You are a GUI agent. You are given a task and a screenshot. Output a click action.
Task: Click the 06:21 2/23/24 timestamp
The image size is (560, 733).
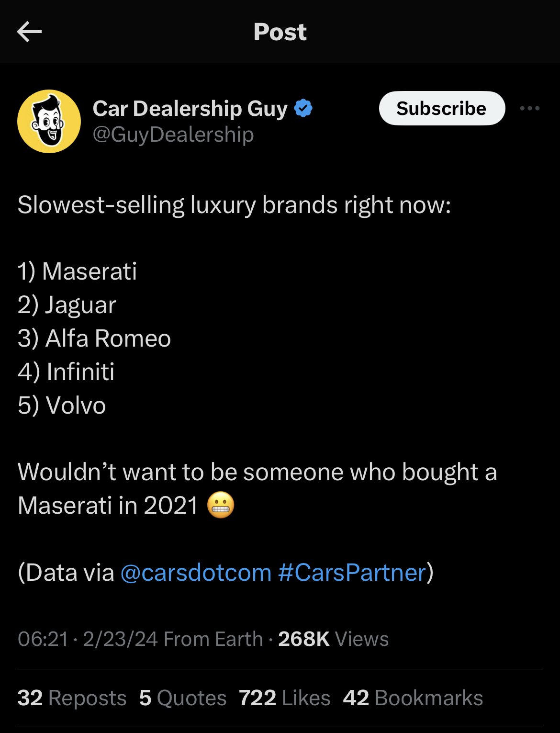point(88,639)
